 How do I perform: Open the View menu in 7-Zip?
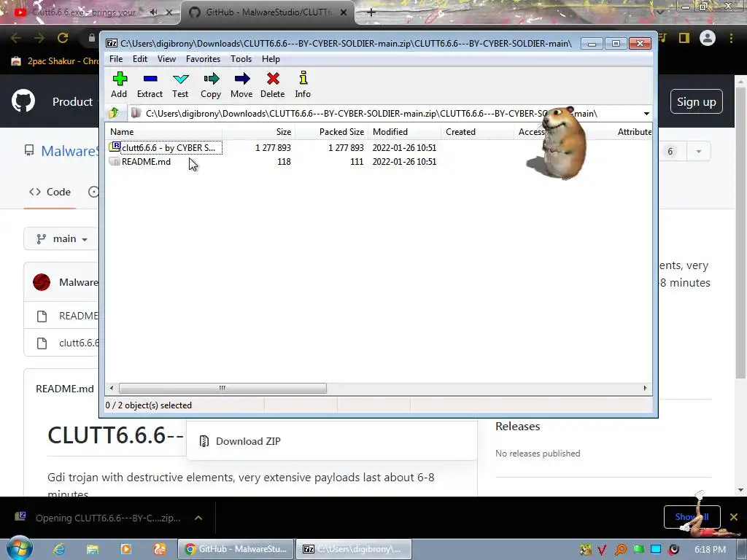166,59
